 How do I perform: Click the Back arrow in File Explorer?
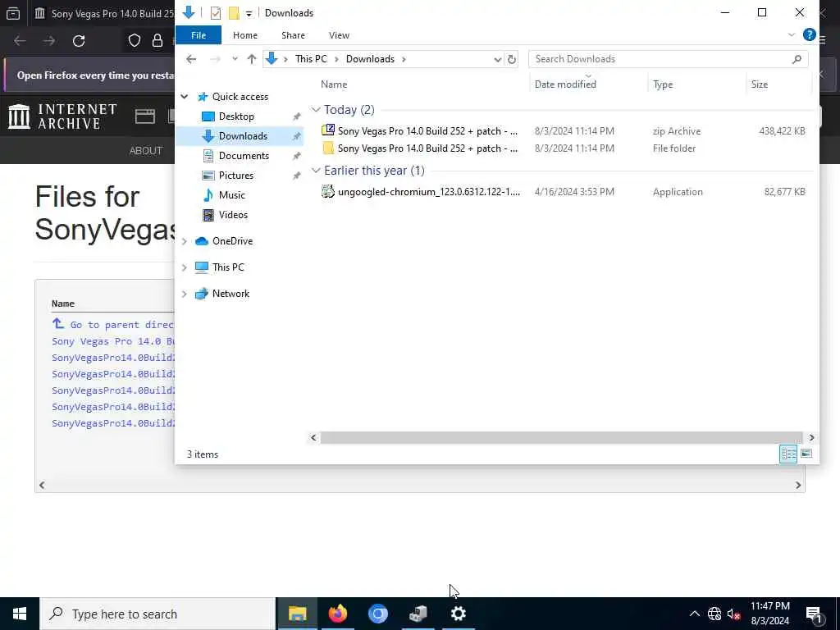point(191,59)
